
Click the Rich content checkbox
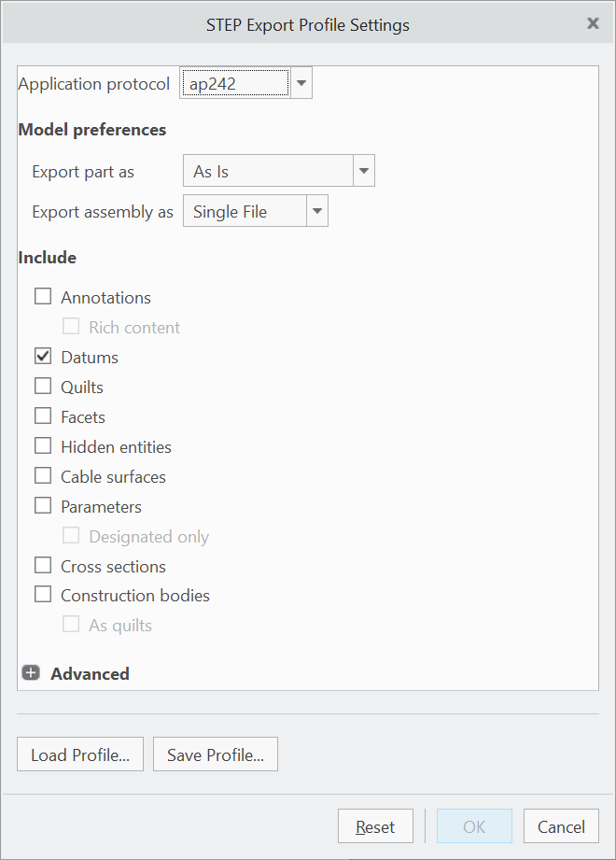tap(71, 326)
